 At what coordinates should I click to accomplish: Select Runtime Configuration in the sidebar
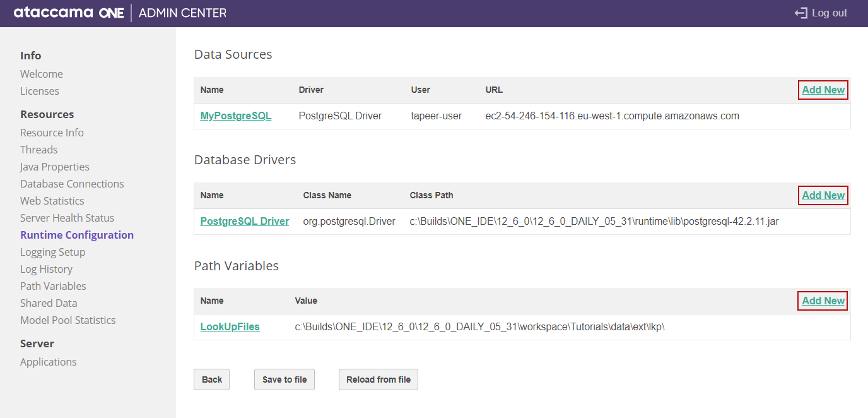click(76, 234)
